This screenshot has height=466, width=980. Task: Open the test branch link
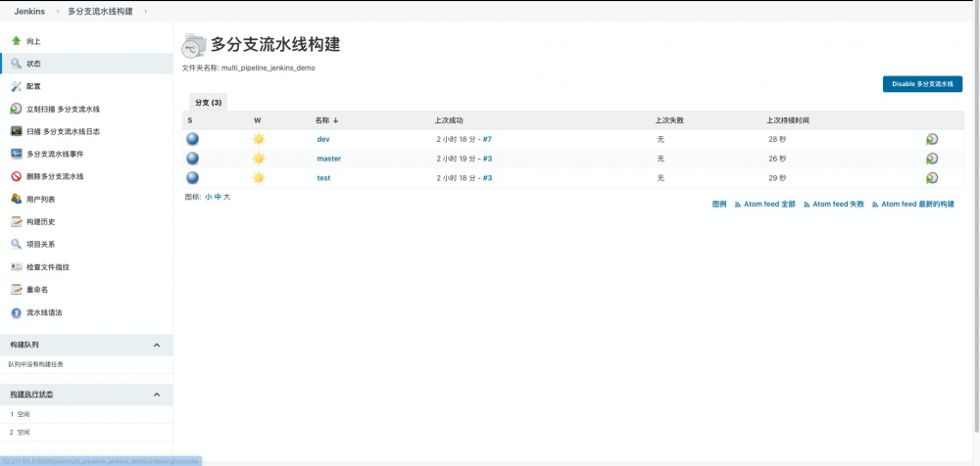click(x=323, y=178)
